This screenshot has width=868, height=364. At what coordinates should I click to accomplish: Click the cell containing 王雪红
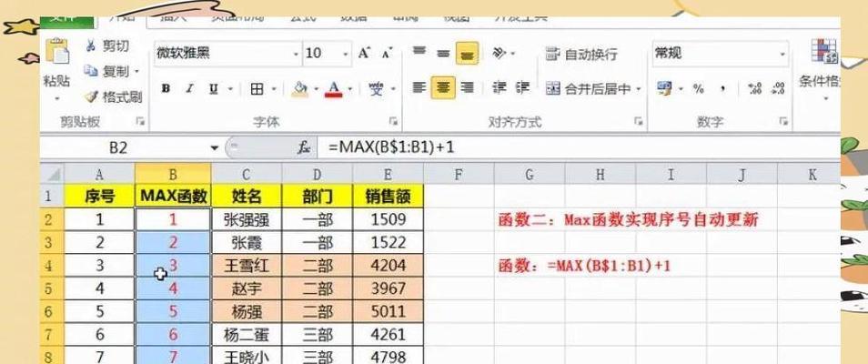click(247, 266)
